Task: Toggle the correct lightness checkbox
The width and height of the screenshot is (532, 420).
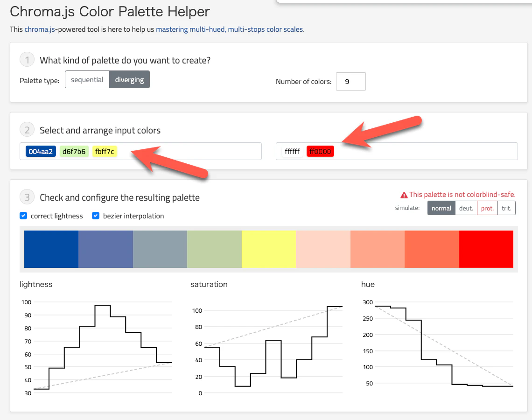Action: 23,216
